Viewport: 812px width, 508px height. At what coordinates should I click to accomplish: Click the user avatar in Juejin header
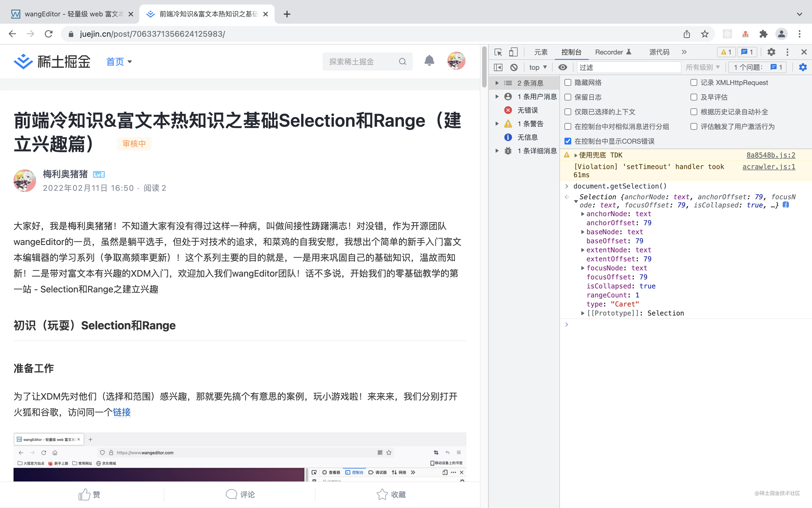tap(456, 61)
